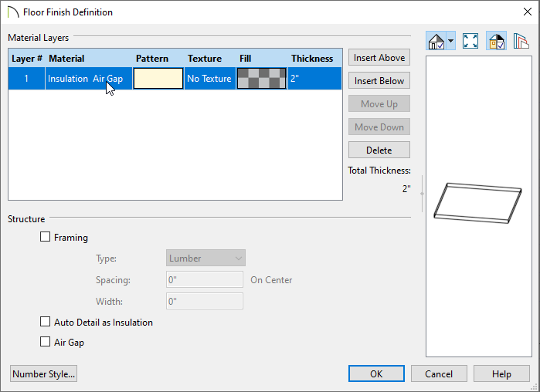The image size is (540, 392).
Task: Click the 2" thickness cell
Action: click(314, 79)
